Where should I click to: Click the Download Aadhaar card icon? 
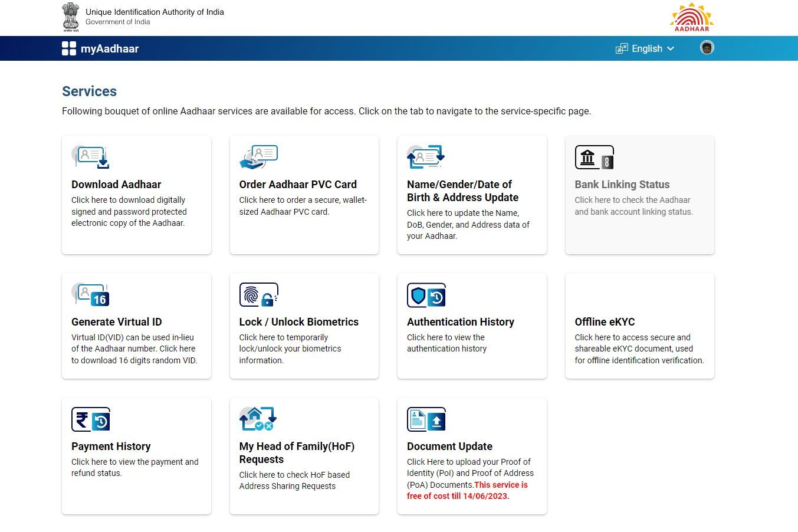click(90, 157)
